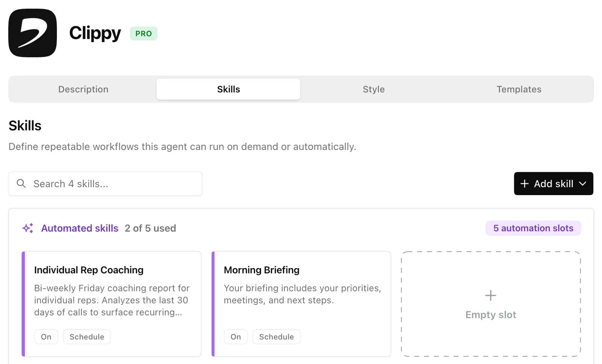Open Schedule for Morning Briefing
The image size is (602, 364).
point(277,337)
